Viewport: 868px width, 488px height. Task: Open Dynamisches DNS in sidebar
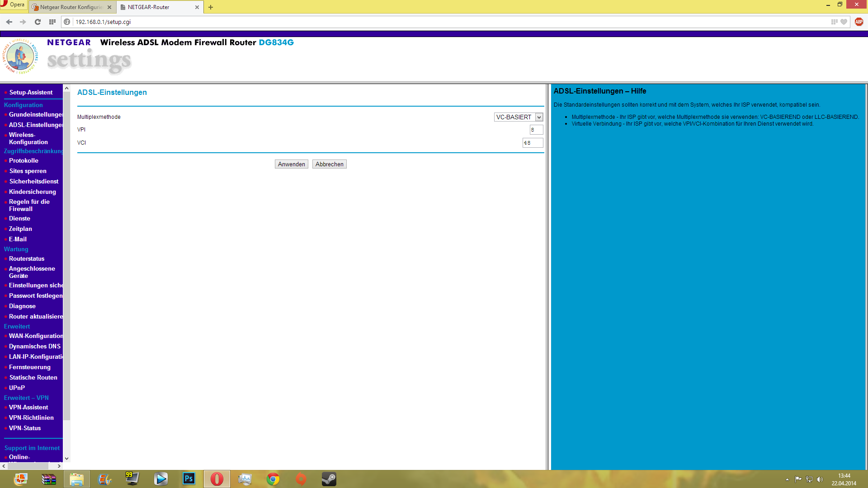(35, 346)
